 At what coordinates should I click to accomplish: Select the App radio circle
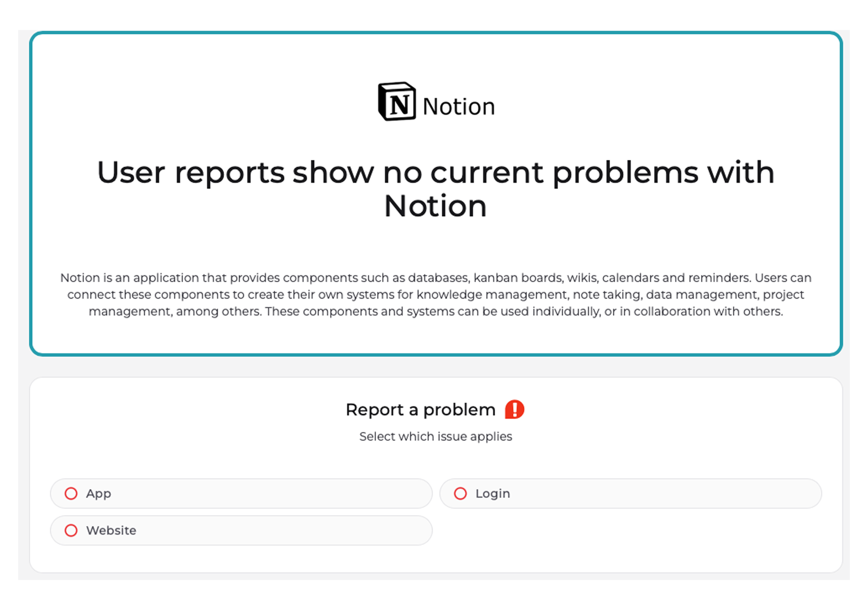[71, 493]
